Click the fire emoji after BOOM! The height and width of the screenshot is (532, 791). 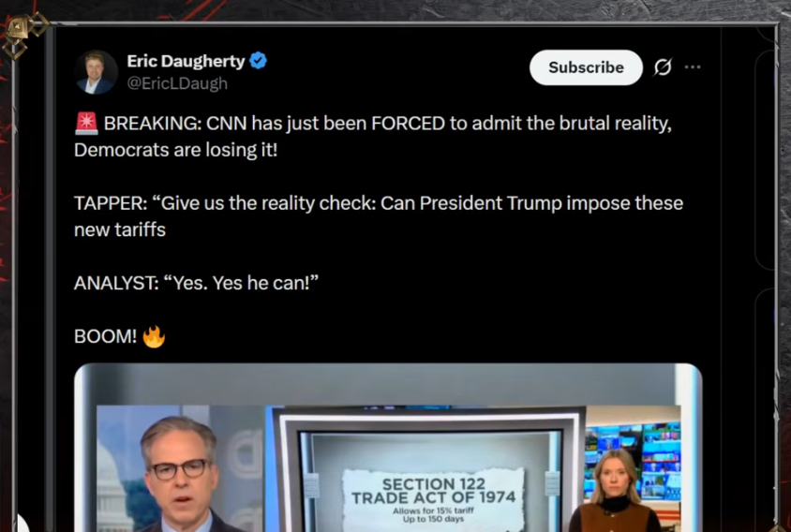[x=154, y=336]
